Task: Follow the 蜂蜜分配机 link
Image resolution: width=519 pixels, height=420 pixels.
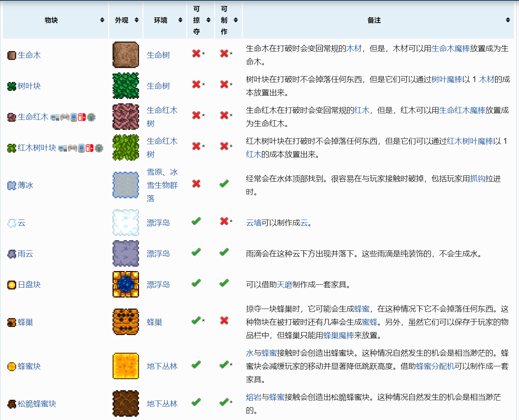Action: pyautogui.click(x=435, y=366)
